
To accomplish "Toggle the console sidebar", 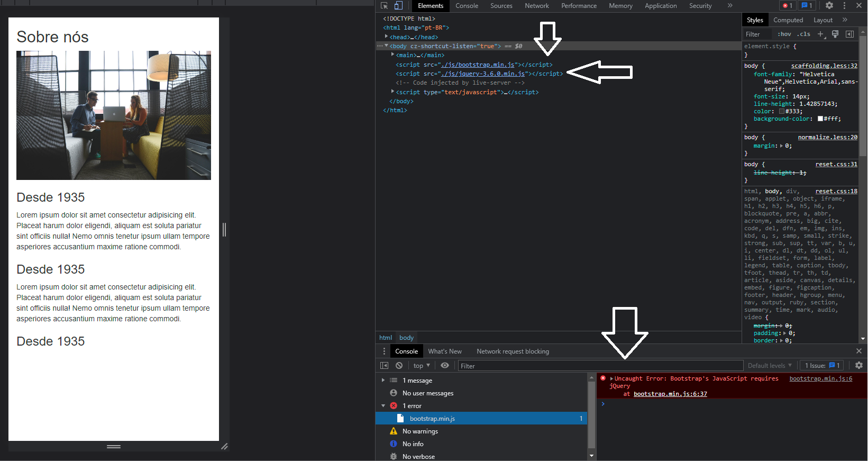I will point(384,366).
